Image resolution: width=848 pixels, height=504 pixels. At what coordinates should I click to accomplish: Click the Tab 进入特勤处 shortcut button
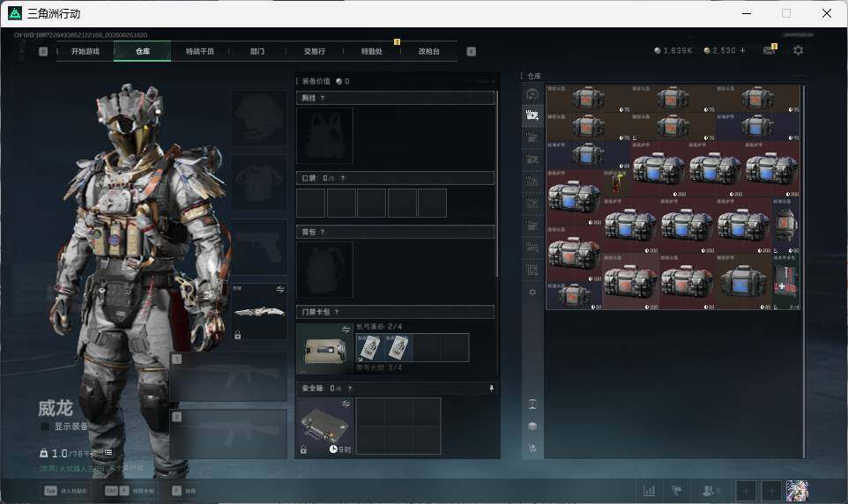66,491
